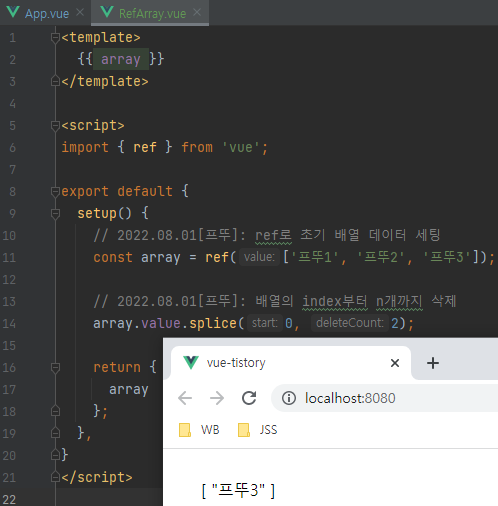
Task: Open the WB bookmarks folder
Action: [199, 430]
